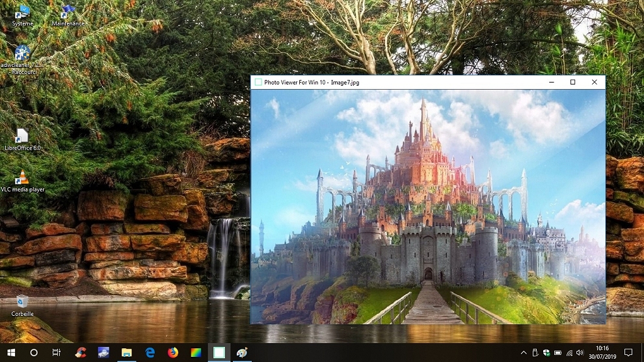Select the Système desktop shortcut

22,16
